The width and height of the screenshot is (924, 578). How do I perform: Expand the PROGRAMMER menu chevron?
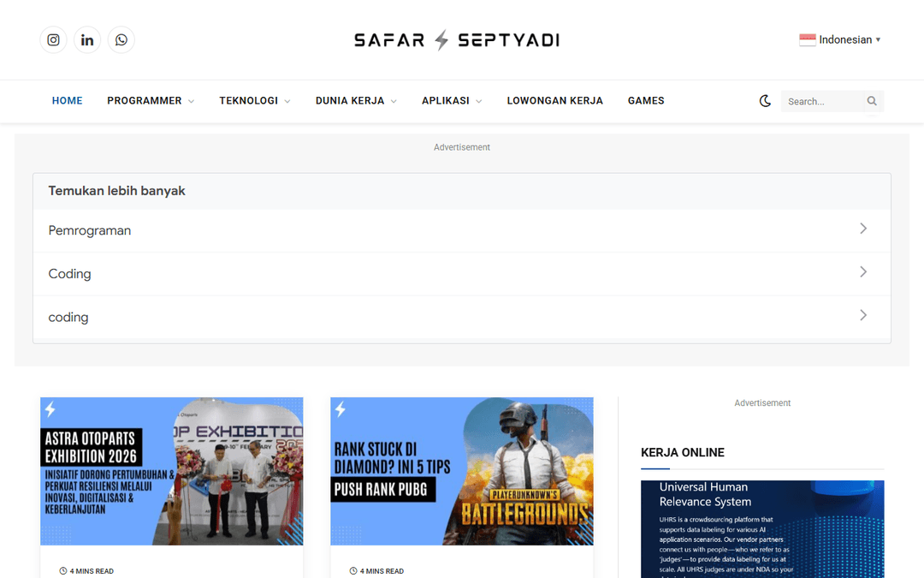(x=191, y=101)
